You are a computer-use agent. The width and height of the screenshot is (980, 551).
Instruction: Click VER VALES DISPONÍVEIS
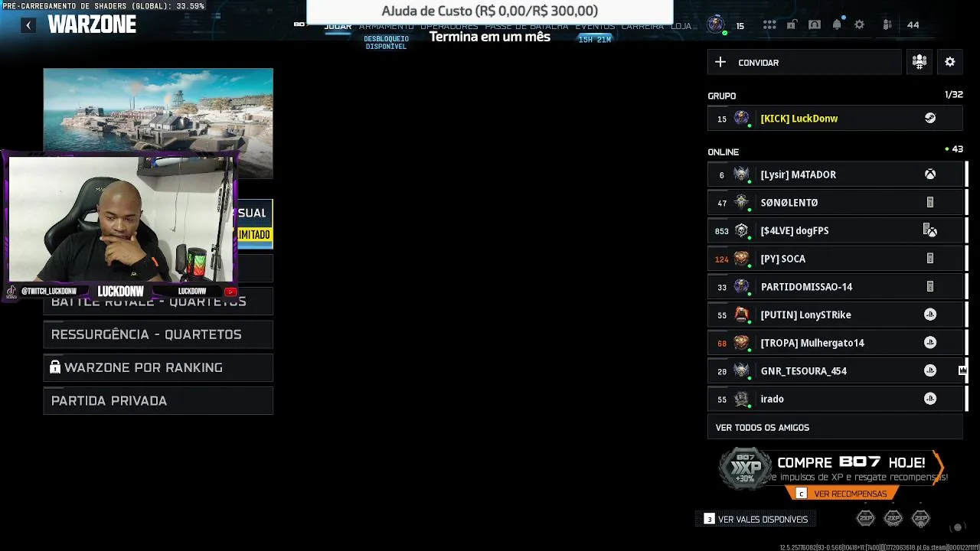[x=756, y=519]
